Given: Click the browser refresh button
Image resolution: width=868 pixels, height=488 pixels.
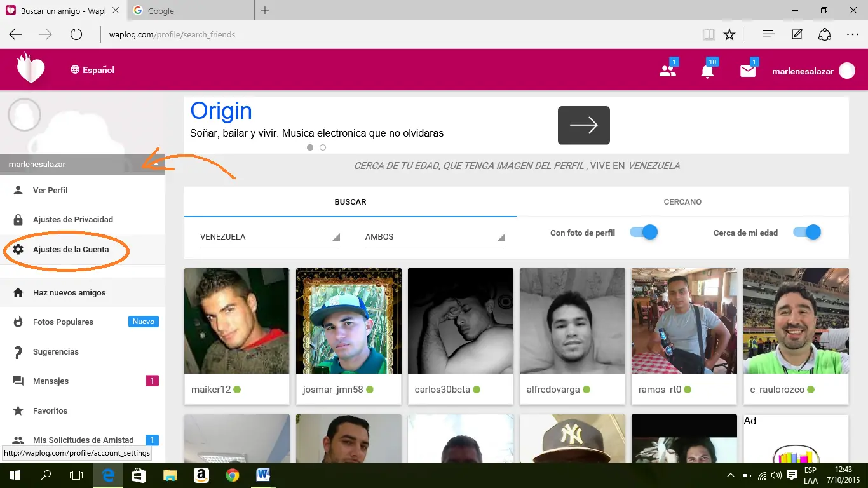Looking at the screenshot, I should pos(76,35).
